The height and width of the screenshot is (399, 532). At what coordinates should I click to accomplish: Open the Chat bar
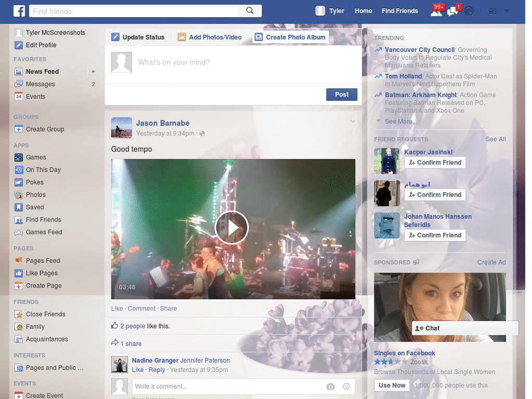(x=465, y=328)
